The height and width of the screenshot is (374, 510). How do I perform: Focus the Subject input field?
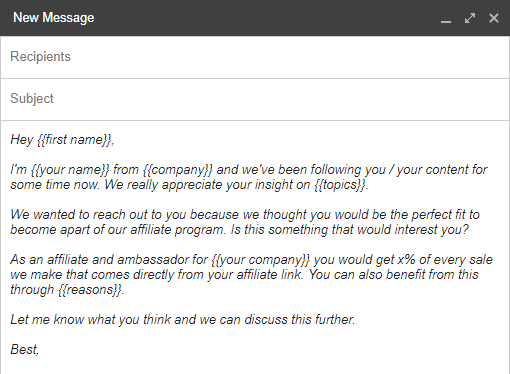click(x=255, y=99)
